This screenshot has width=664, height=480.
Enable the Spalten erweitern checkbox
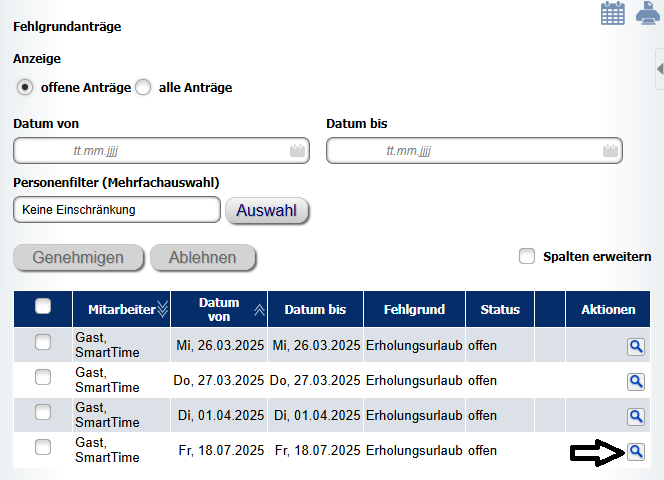pyautogui.click(x=527, y=256)
